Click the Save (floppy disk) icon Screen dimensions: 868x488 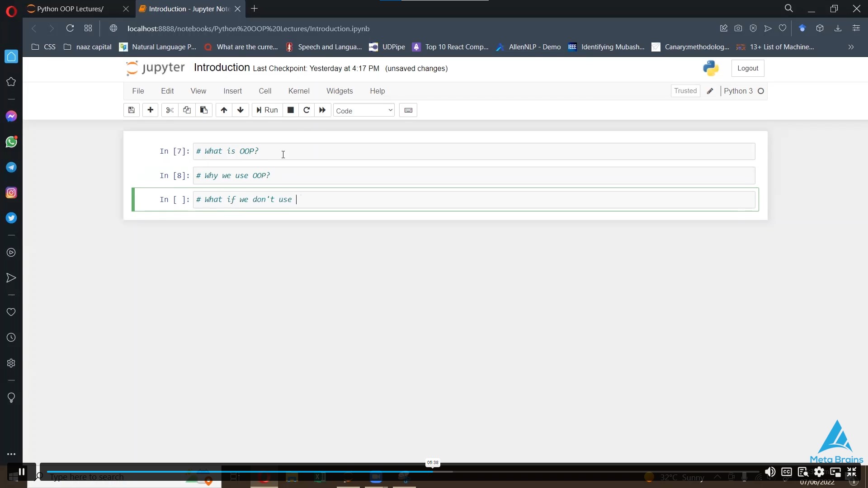(x=131, y=110)
